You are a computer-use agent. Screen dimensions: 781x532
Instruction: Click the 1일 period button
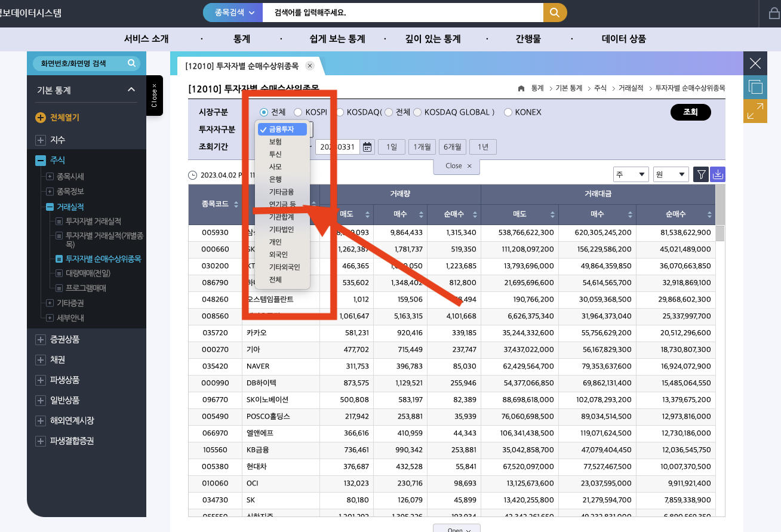pos(392,147)
